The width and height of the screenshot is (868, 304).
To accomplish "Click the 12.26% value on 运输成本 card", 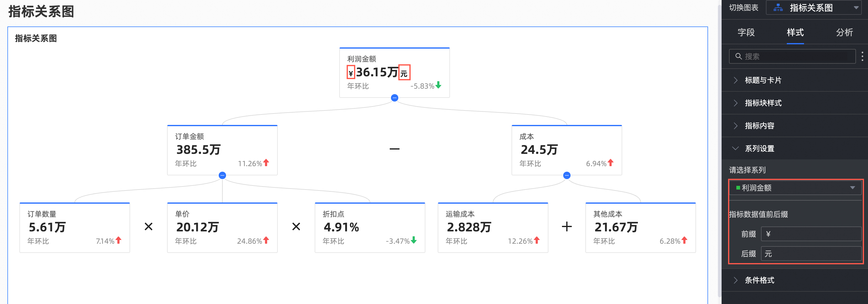I will [x=520, y=241].
